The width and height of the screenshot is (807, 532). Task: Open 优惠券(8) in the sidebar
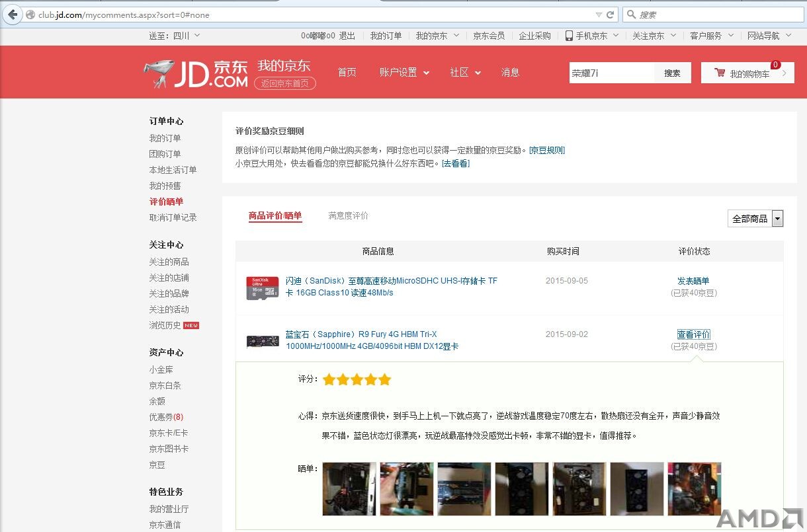coord(166,417)
